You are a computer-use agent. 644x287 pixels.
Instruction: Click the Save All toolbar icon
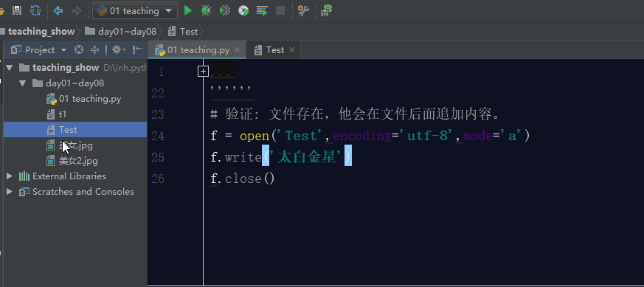(x=17, y=10)
